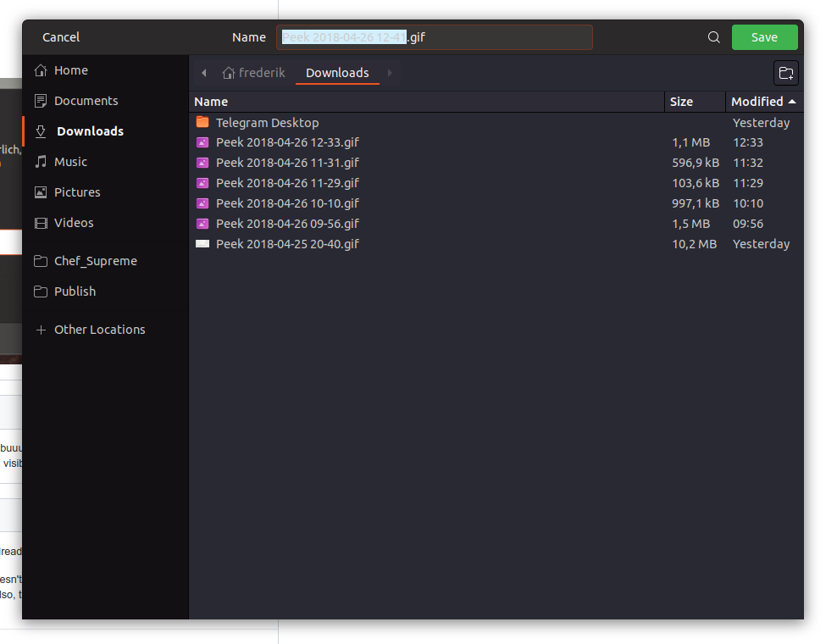Viewport: 826px width, 644px height.
Task: Select the Telegram Desktop folder row
Action: tap(496, 122)
